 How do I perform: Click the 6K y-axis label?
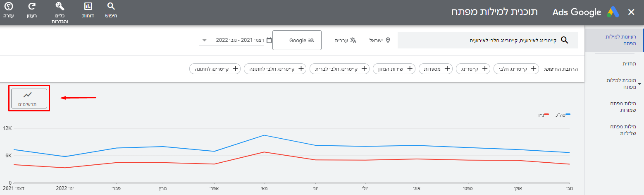[8, 156]
